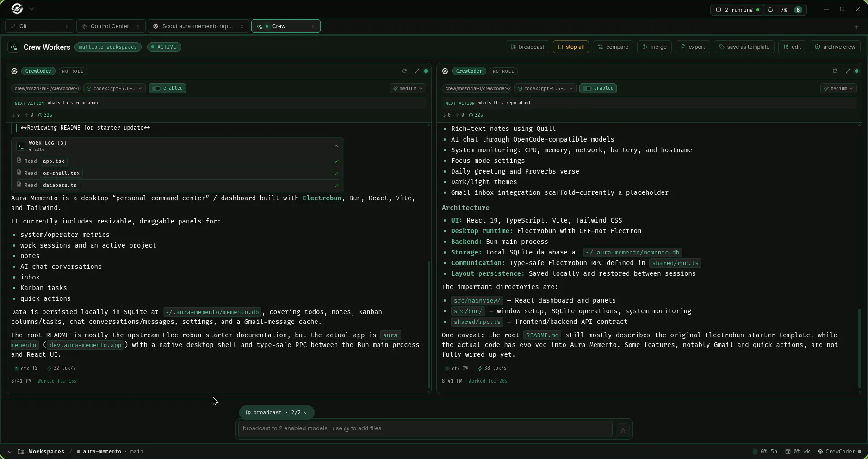Save crew as template
The width and height of the screenshot is (868, 459).
coord(744,47)
